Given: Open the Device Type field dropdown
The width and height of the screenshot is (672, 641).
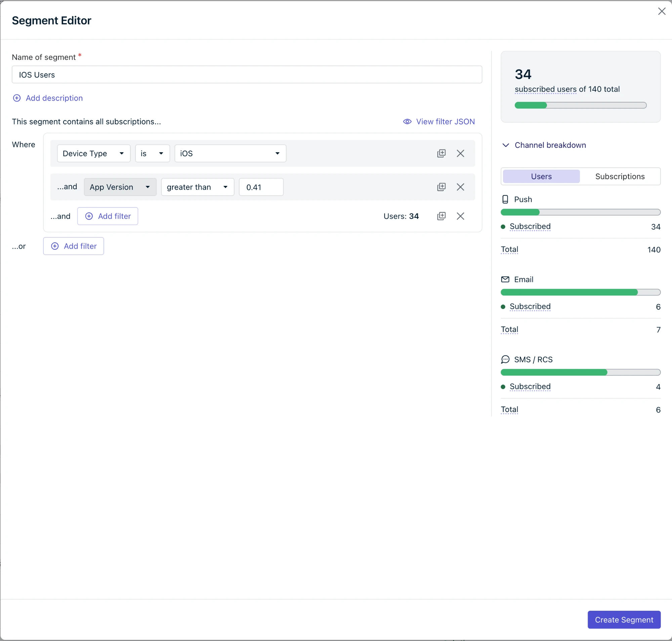Looking at the screenshot, I should click(93, 153).
